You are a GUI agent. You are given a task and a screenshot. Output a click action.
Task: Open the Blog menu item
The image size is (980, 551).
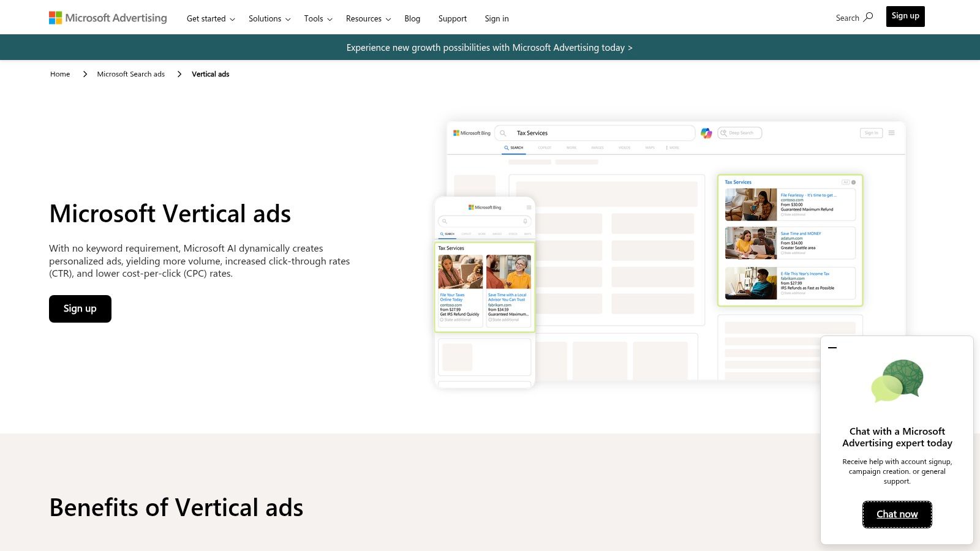(412, 18)
